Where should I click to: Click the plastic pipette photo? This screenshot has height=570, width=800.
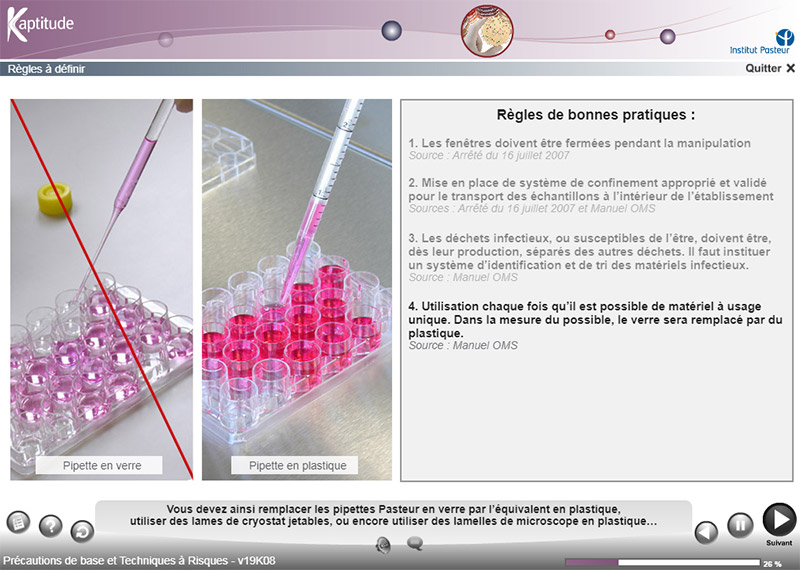pyautogui.click(x=297, y=280)
